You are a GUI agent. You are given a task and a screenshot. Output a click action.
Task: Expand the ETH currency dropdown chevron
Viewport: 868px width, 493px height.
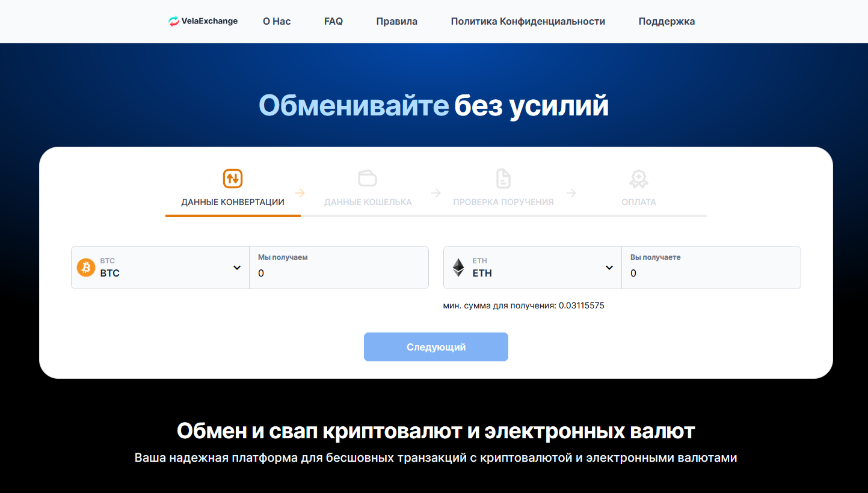click(x=609, y=268)
